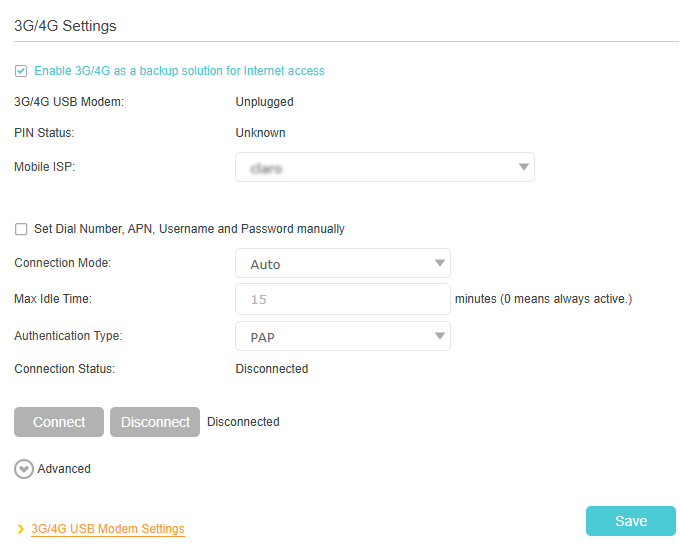Click 'Disconnected' value beside Connection Status
This screenshot has width=680, height=557.
pos(272,369)
